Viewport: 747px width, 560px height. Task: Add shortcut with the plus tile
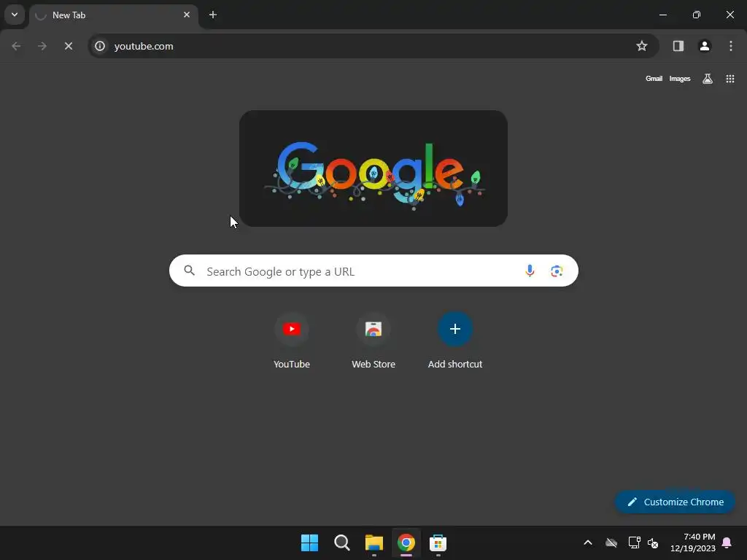coord(455,341)
